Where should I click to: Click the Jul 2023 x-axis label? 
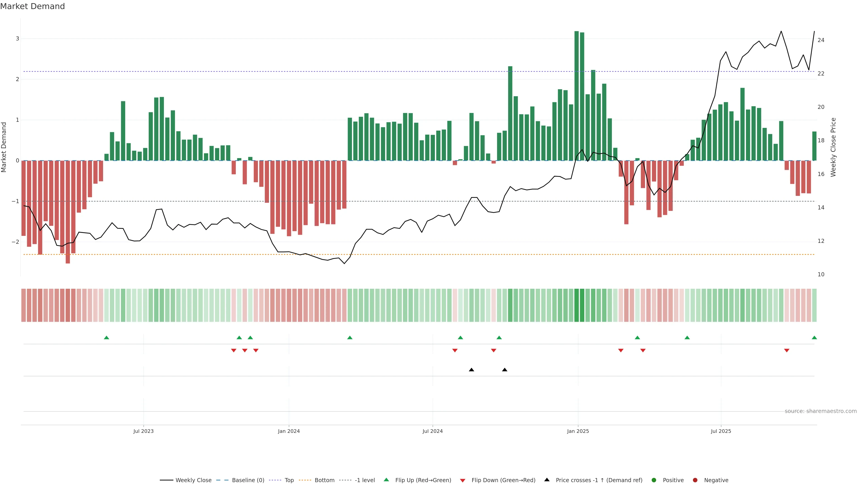(x=143, y=431)
